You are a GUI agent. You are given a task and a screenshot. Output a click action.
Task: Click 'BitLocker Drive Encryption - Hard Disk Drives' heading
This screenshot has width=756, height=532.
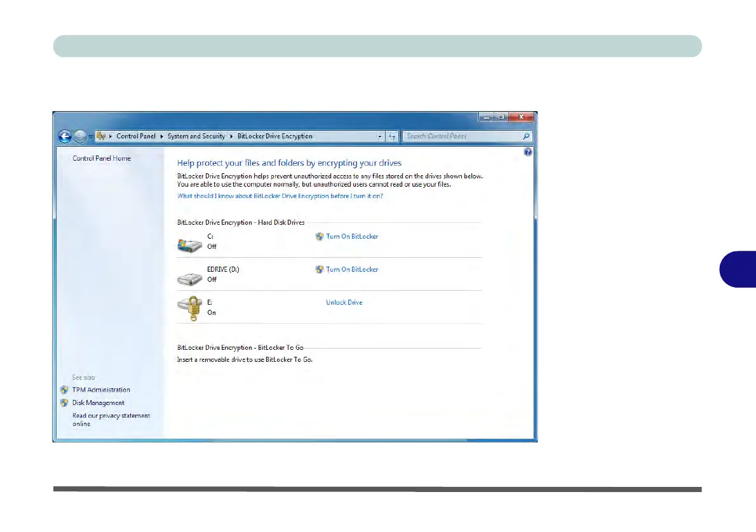[x=241, y=223]
